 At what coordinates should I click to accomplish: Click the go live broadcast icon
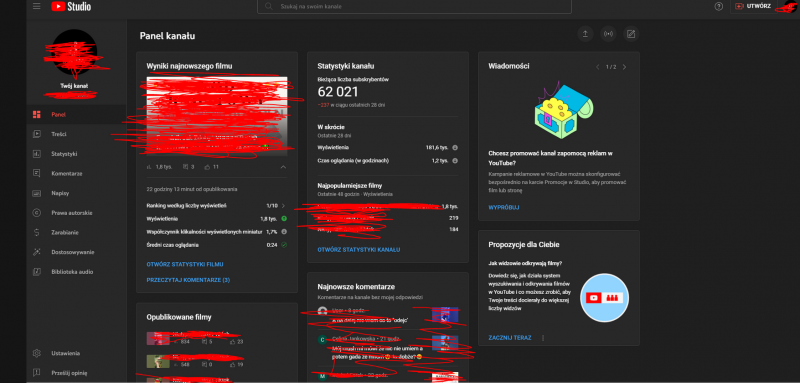point(608,34)
